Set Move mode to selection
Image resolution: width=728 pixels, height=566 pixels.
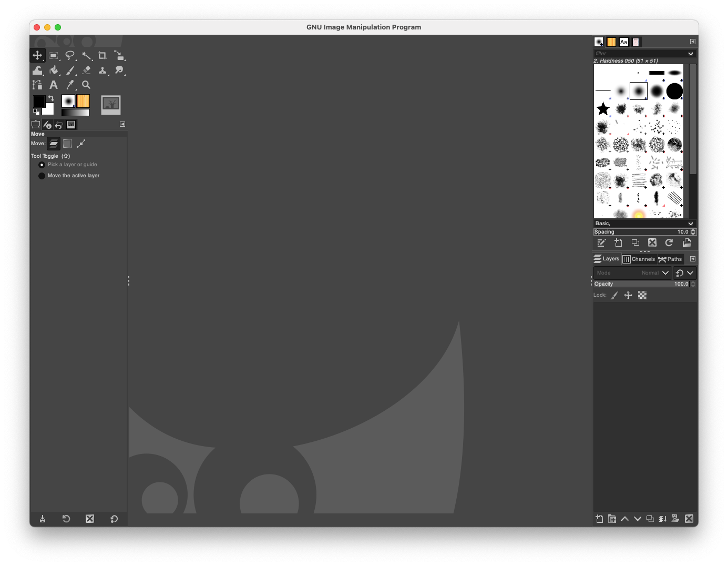pos(67,144)
